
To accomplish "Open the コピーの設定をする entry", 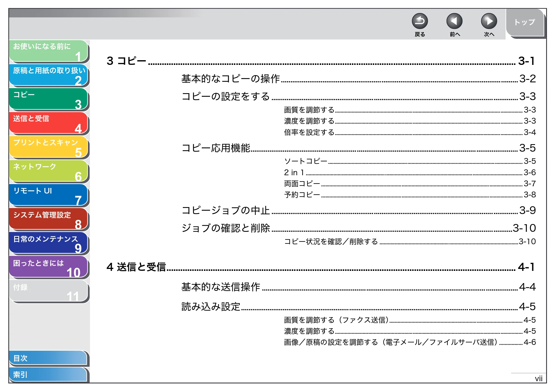I will click(359, 96).
